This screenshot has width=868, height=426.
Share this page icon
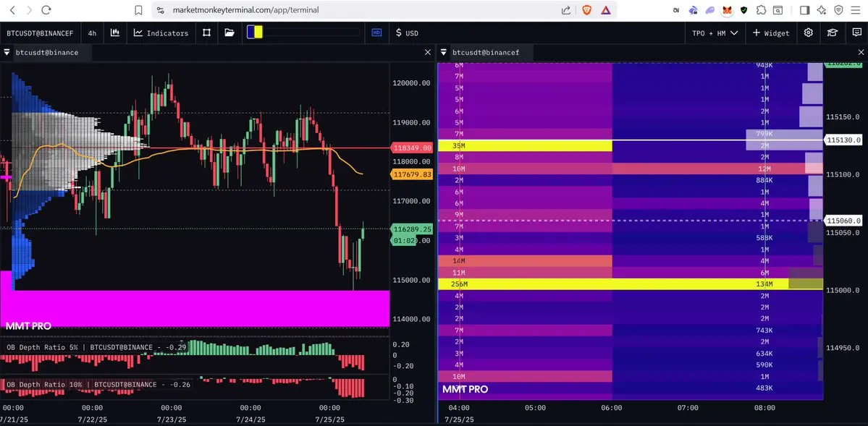point(565,10)
